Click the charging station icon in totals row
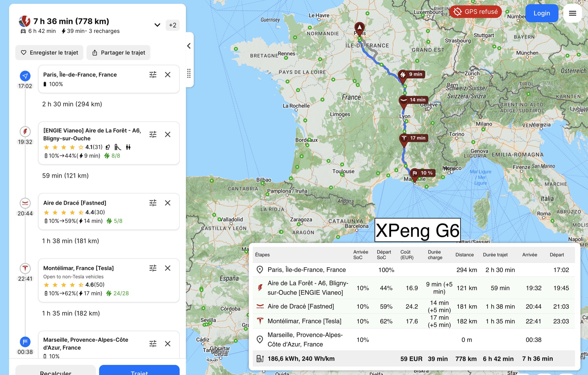The width and height of the screenshot is (588, 375). [260, 359]
